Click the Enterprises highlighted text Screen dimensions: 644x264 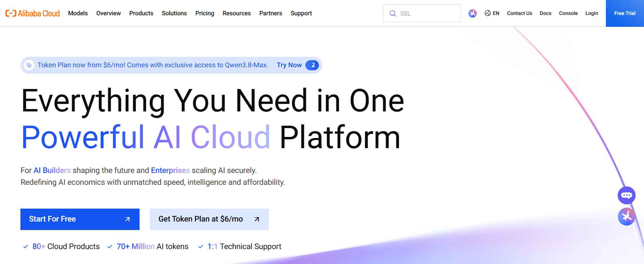click(171, 170)
